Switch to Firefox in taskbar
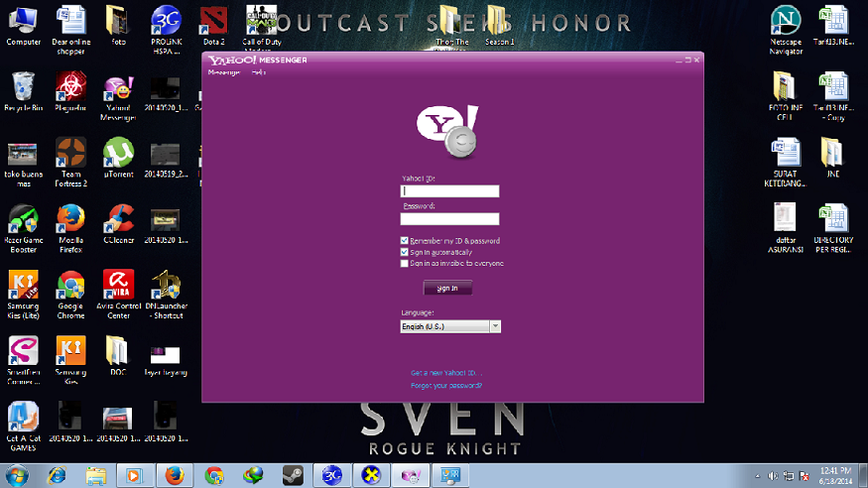868x488 pixels. (x=174, y=476)
